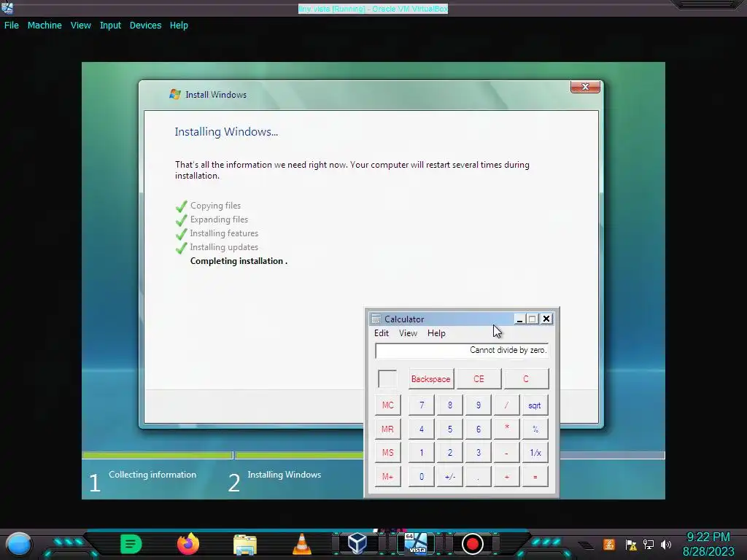The height and width of the screenshot is (560, 747).
Task: Click calculator digit 4
Action: click(x=422, y=429)
